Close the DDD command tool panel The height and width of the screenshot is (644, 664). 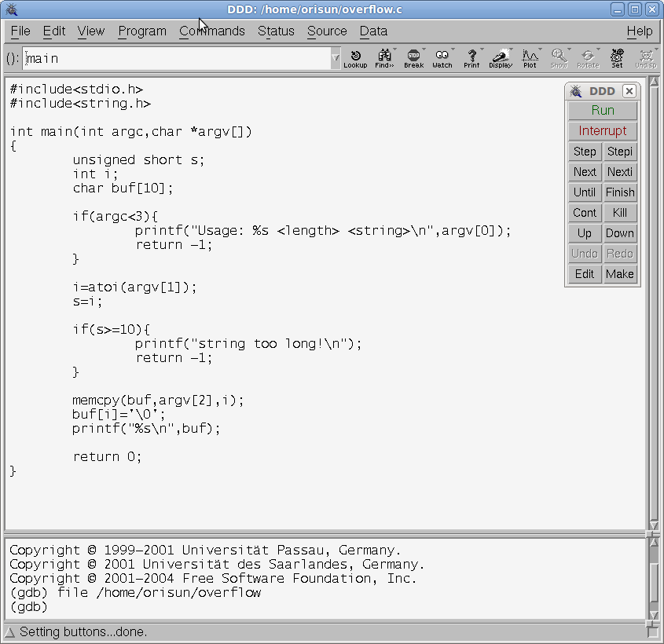629,91
